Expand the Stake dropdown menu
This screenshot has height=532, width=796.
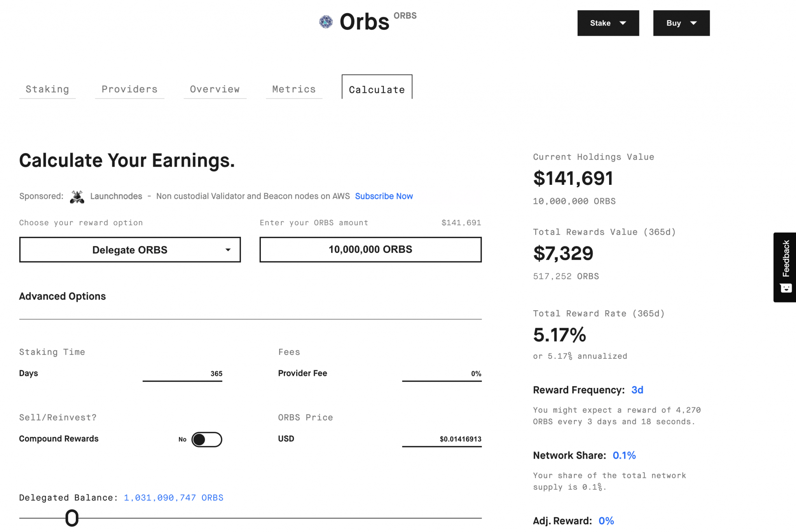(x=608, y=23)
